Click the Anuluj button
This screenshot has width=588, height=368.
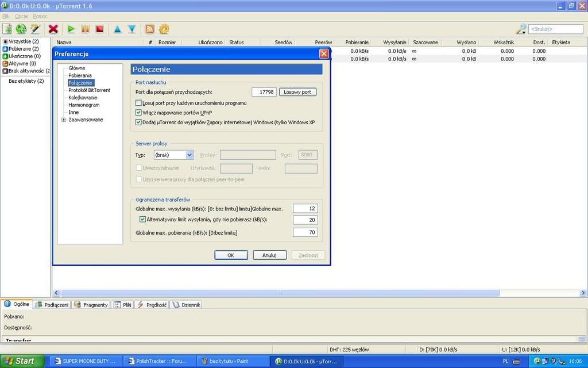point(270,255)
